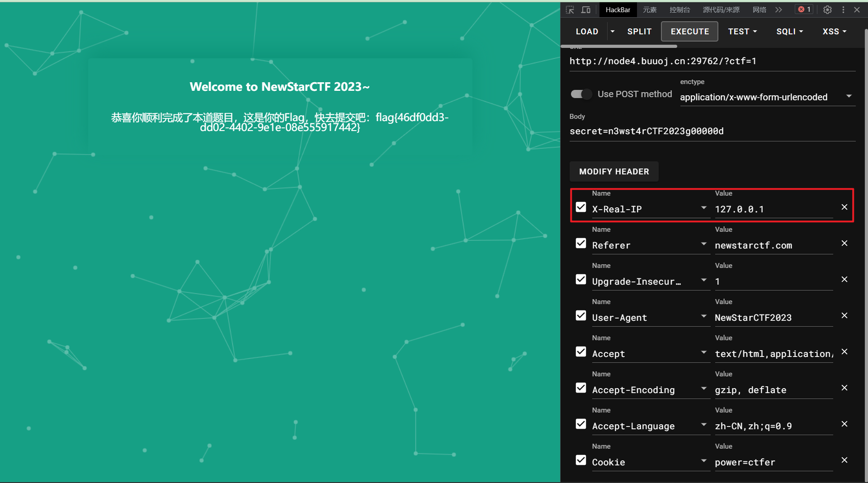Click the EXECUTE button
Screen dimensions: 868x483
point(689,31)
